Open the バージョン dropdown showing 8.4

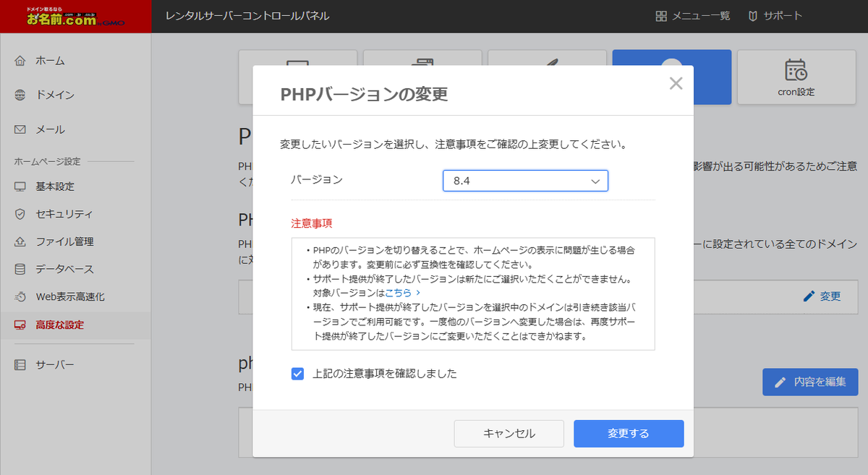(525, 181)
